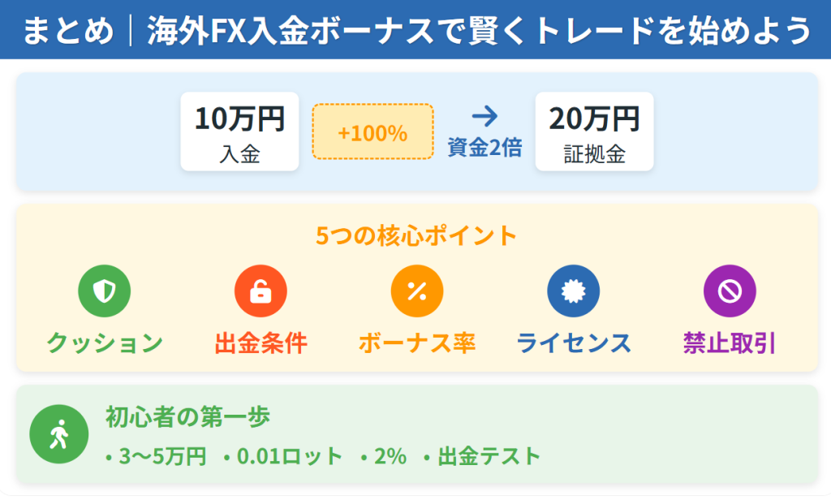831x504 pixels.
Task: Click the 出金条件 label
Action: click(260, 343)
